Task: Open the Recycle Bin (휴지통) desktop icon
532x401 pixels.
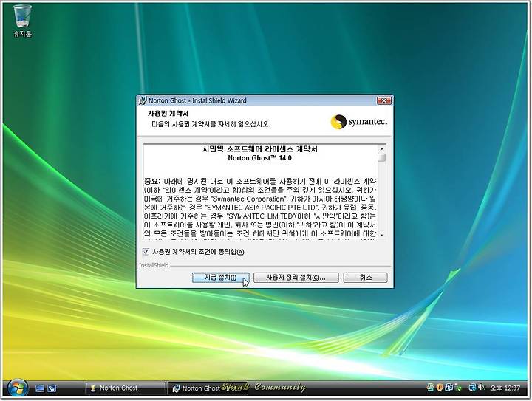Action: click(x=22, y=21)
